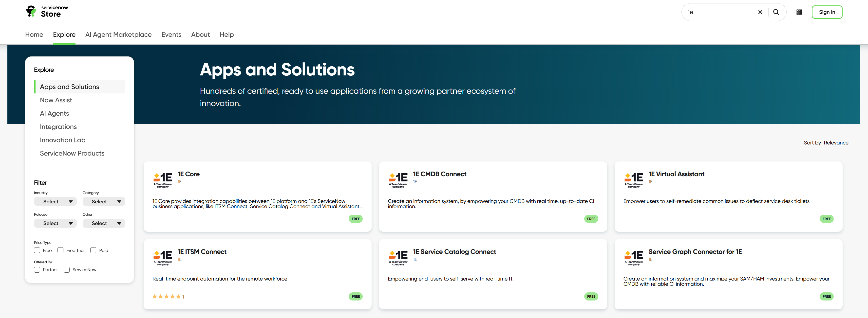Screen dimensions: 868x318
Task: Open Service Graph Connector for 1E title
Action: coord(695,252)
